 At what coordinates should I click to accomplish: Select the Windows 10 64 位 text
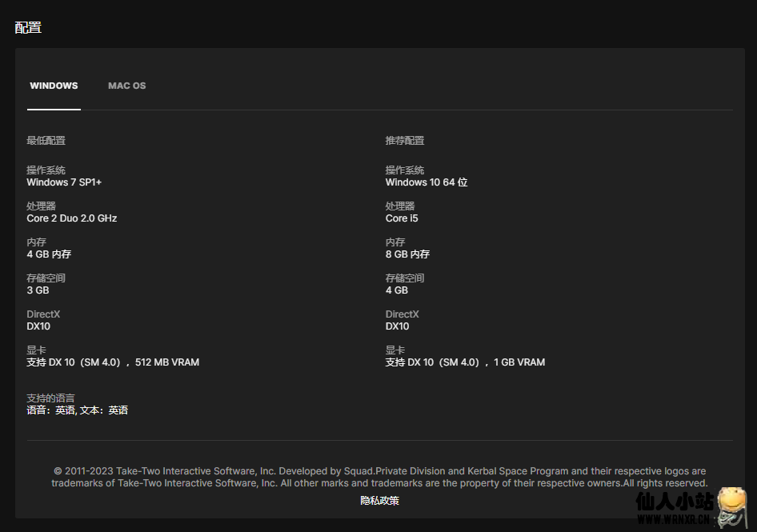point(426,182)
